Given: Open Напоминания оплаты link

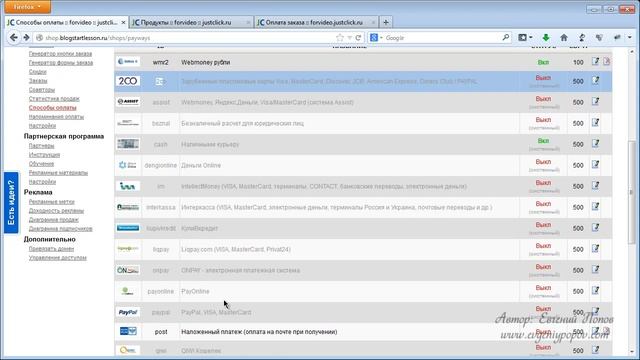Looking at the screenshot, I should click(56, 116).
